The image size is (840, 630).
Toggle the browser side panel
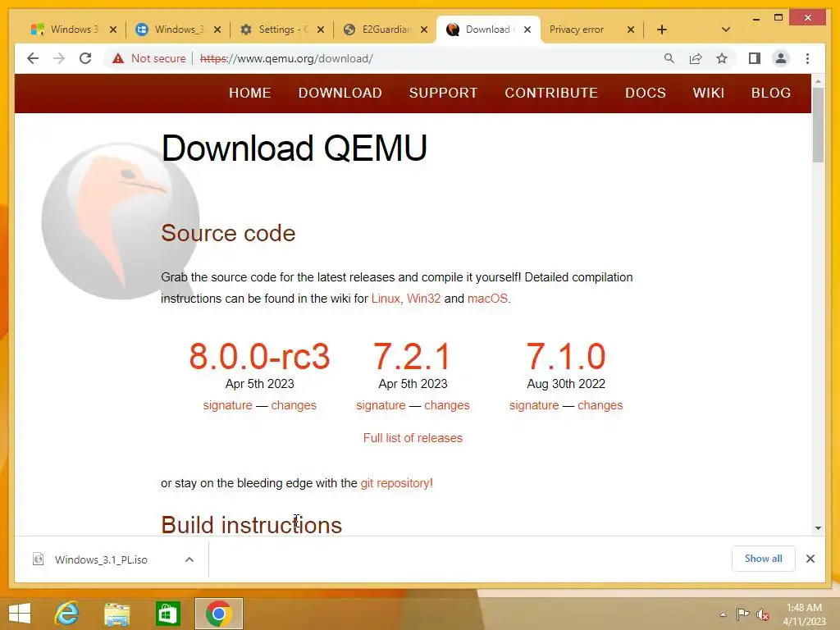pyautogui.click(x=755, y=58)
